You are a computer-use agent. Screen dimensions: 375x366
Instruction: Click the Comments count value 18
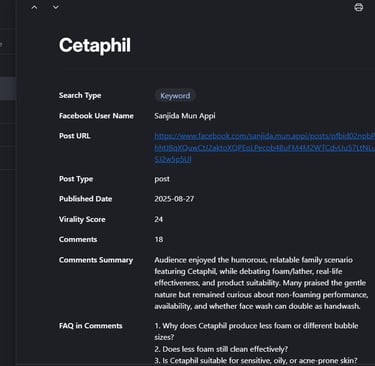tap(159, 239)
